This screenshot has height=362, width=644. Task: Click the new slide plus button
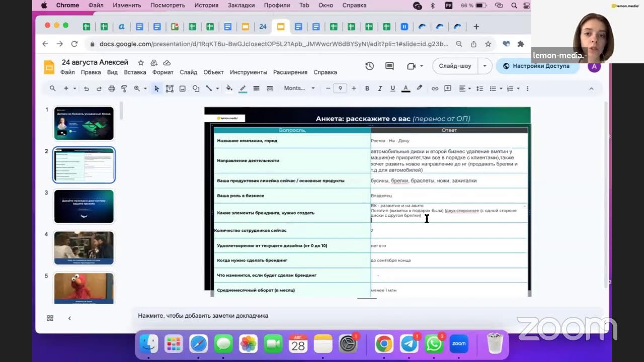tap(66, 88)
